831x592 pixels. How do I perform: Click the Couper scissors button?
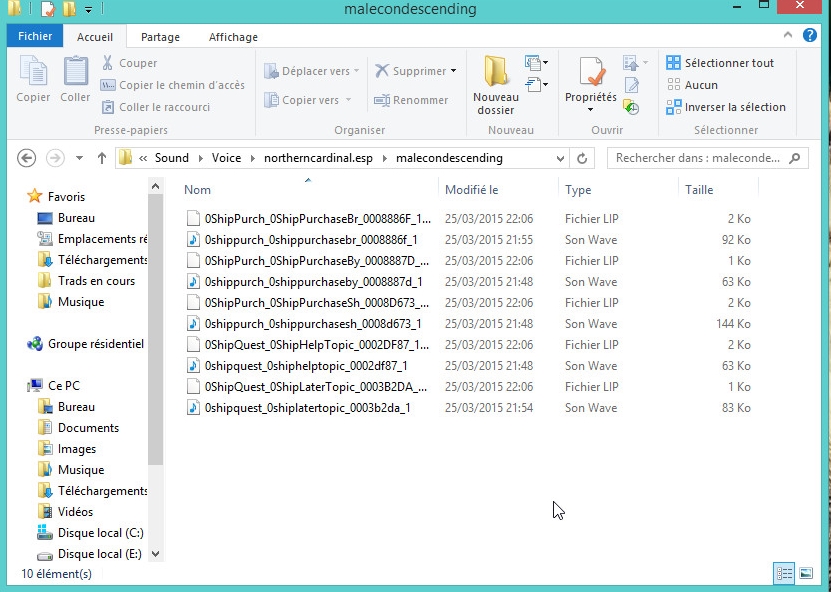(129, 63)
